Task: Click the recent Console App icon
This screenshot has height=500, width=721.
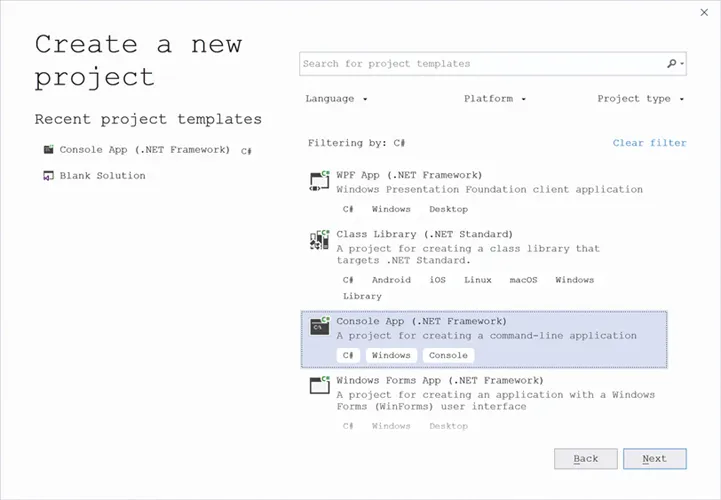Action: coord(48,150)
